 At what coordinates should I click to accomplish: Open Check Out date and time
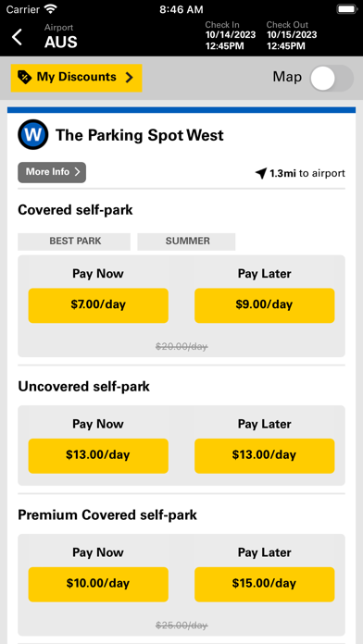click(292, 36)
